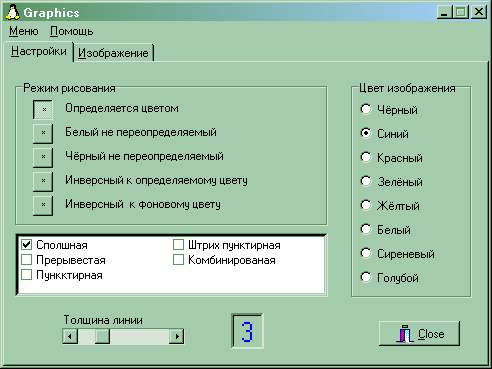Image resolution: width=492 pixels, height=369 pixels.
Task: Click the penguin icon in the title bar
Action: (13, 12)
